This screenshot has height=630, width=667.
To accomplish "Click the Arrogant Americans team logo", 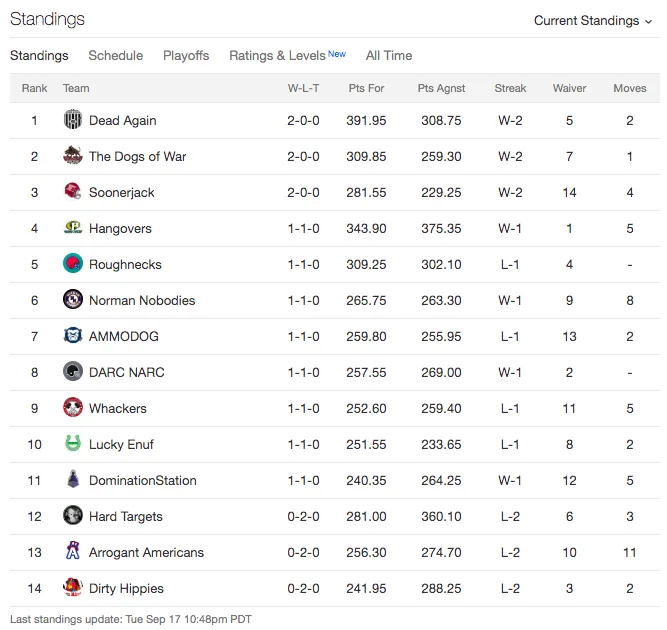I will [73, 551].
